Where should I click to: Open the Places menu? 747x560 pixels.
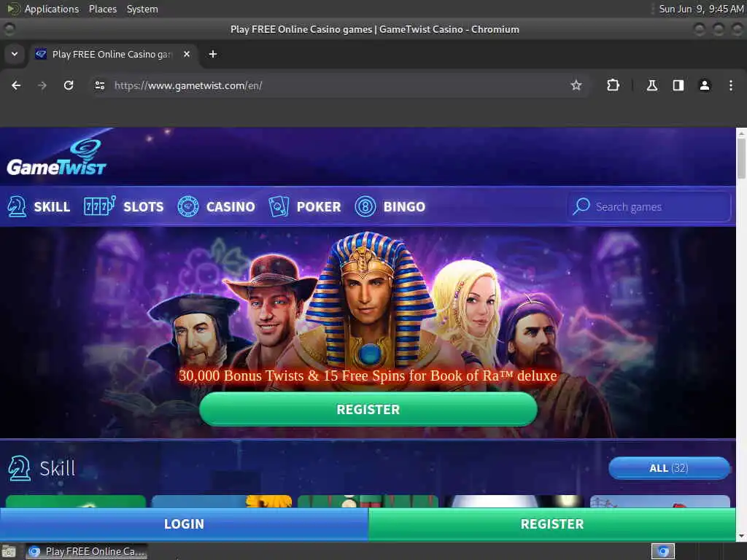click(x=103, y=9)
